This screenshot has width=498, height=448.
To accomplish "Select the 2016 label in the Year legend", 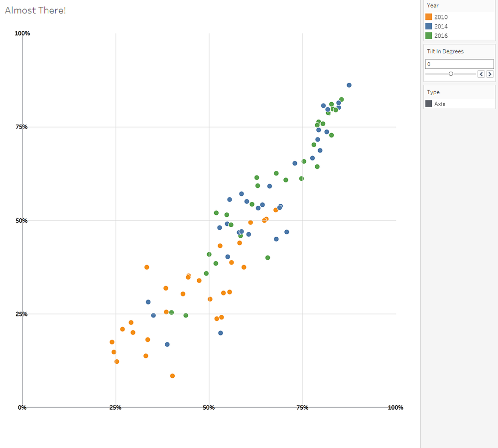I will tap(441, 35).
